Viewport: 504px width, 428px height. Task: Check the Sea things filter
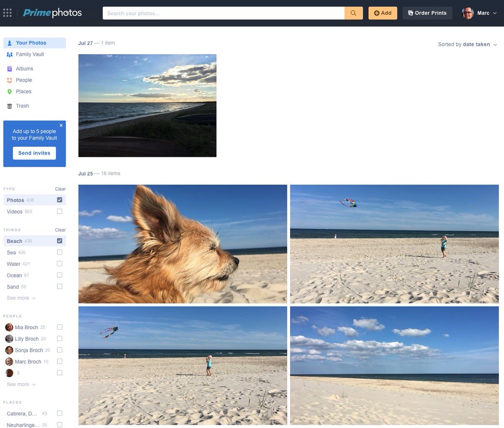[59, 252]
